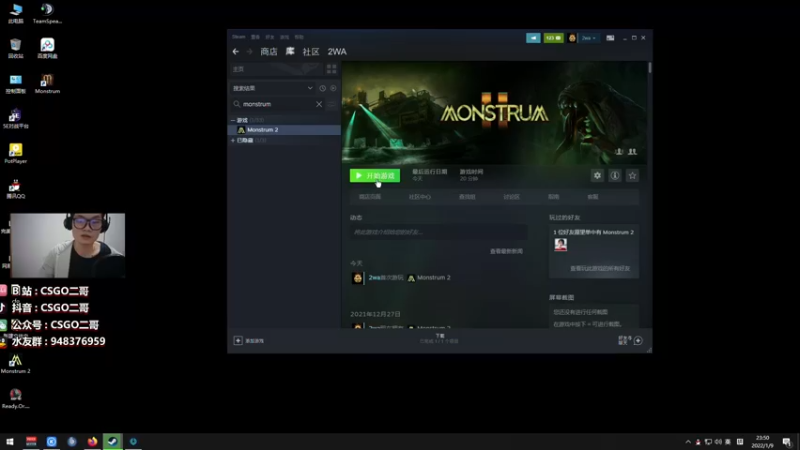Open the Discussions game tab

coord(511,197)
